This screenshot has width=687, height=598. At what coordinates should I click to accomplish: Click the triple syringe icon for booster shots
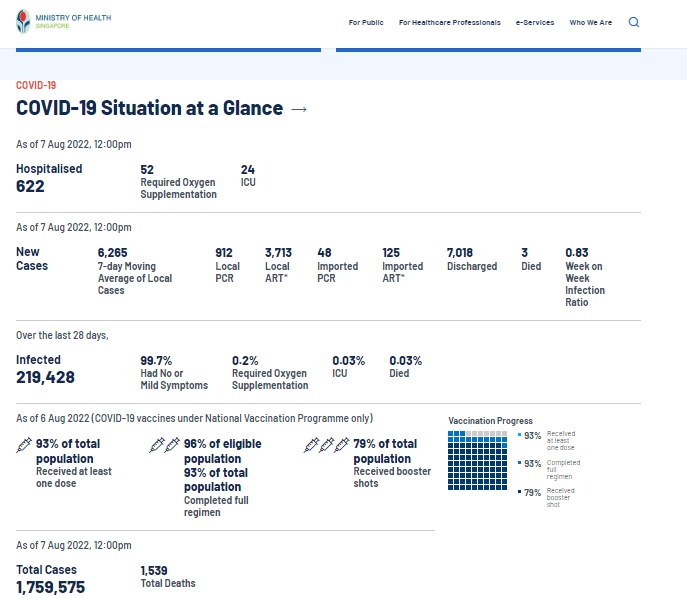coord(327,445)
